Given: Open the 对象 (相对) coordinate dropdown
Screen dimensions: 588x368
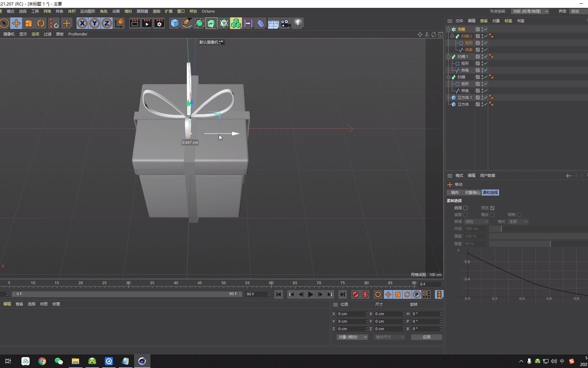Looking at the screenshot, I should coord(352,337).
